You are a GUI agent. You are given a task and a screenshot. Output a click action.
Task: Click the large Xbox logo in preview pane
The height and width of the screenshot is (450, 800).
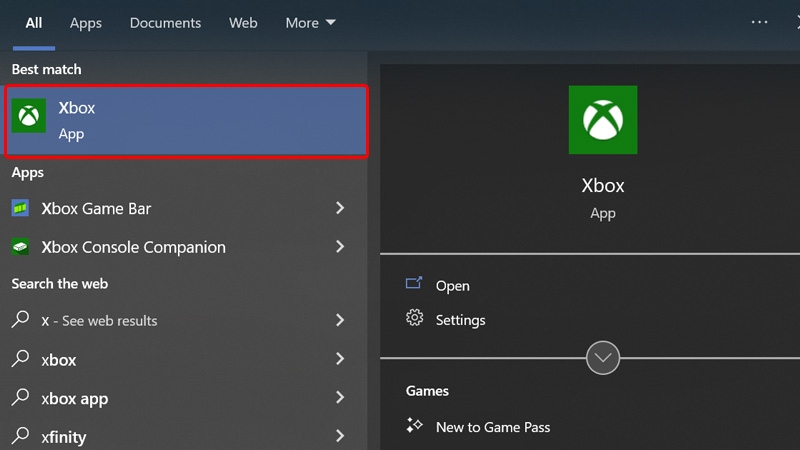(x=603, y=120)
